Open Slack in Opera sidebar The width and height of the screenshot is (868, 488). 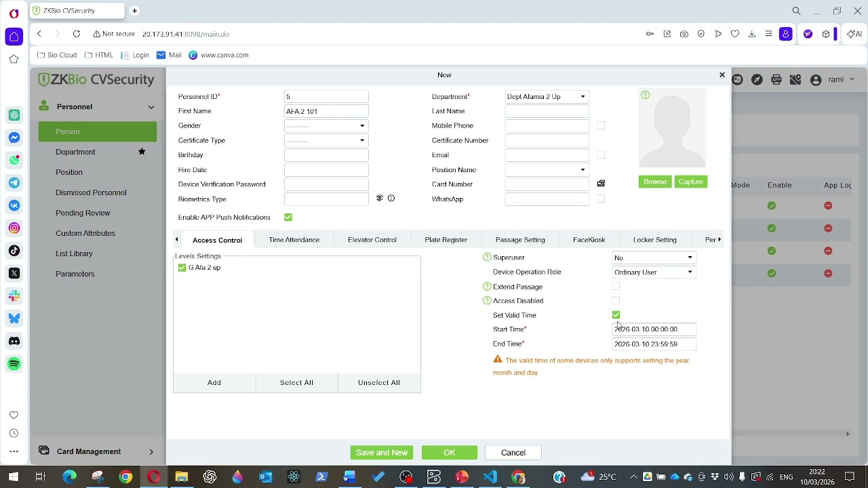pyautogui.click(x=14, y=296)
